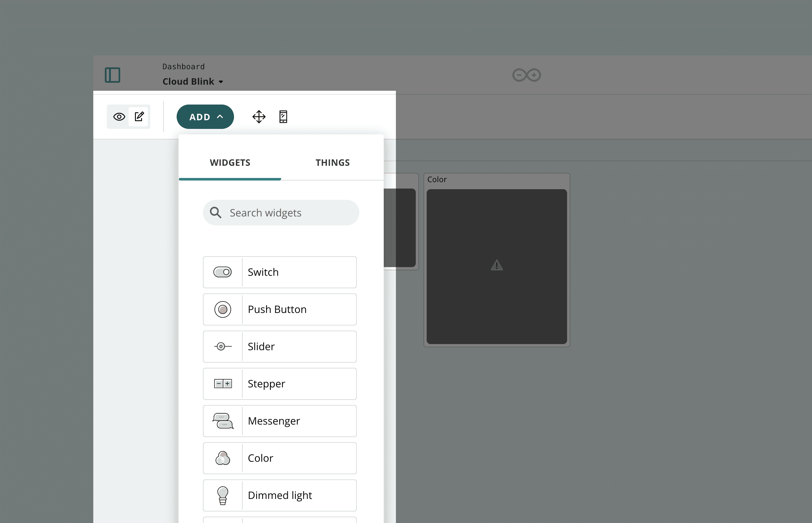
Task: Click the Stepper widget minus-plus icon
Action: [222, 384]
